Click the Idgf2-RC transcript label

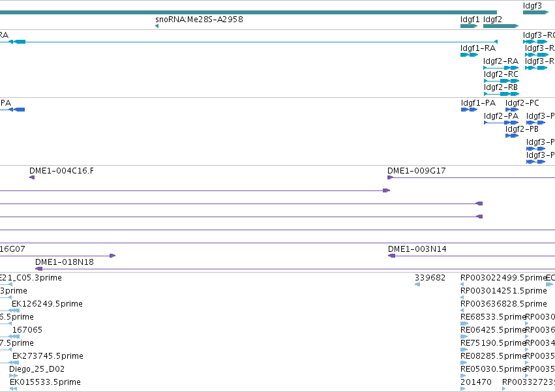pyautogui.click(x=501, y=74)
